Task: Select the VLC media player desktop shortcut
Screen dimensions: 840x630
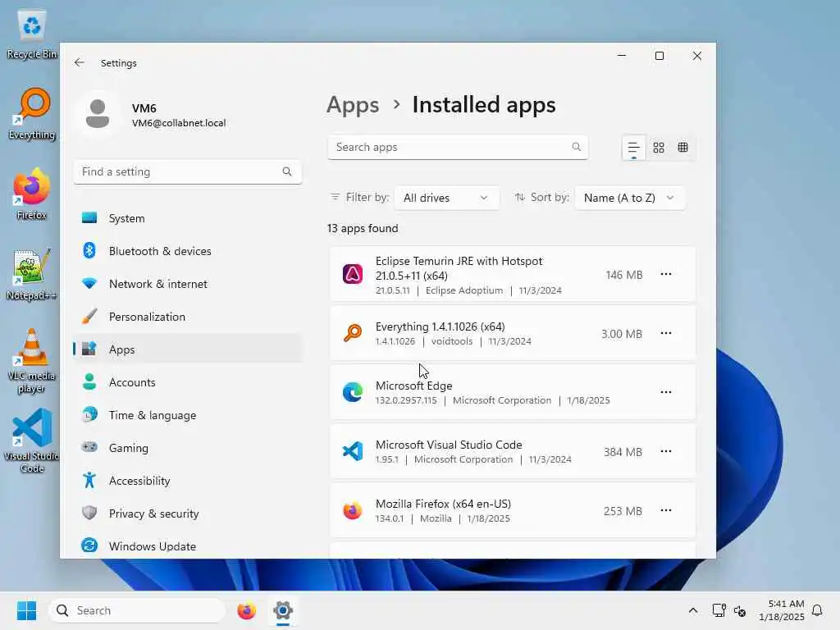Action: [x=32, y=361]
